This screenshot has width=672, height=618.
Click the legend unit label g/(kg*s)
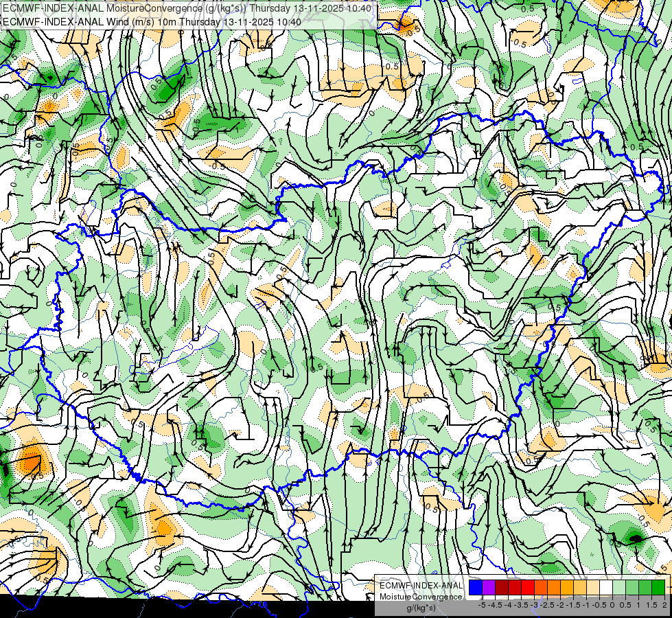pyautogui.click(x=421, y=608)
